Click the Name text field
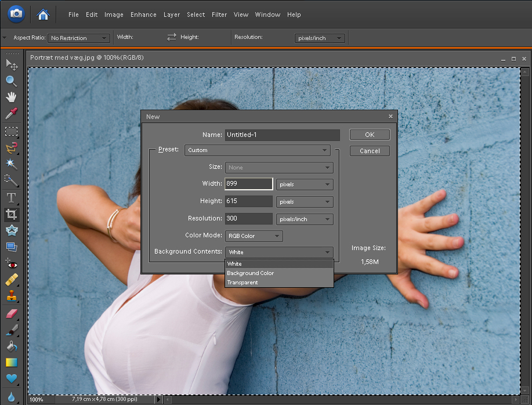Screen dimensions: 532x405 (x=282, y=135)
